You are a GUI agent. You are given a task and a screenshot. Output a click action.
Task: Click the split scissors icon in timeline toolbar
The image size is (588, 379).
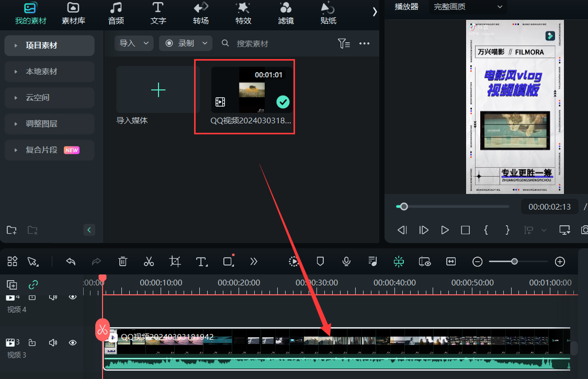149,261
